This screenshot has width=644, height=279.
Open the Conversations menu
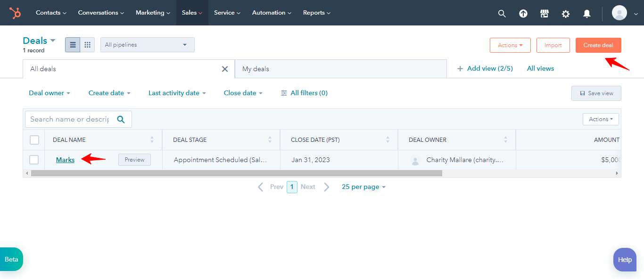click(x=101, y=13)
